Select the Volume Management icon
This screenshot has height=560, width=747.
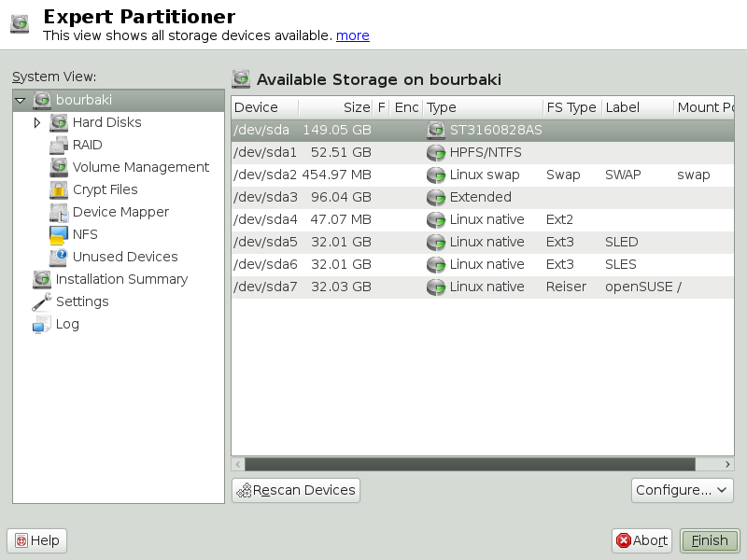click(58, 167)
